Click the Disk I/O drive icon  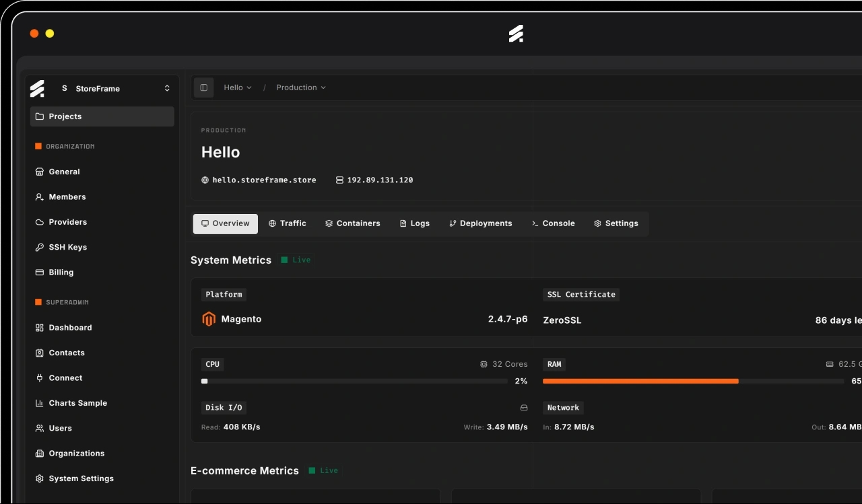pos(524,408)
